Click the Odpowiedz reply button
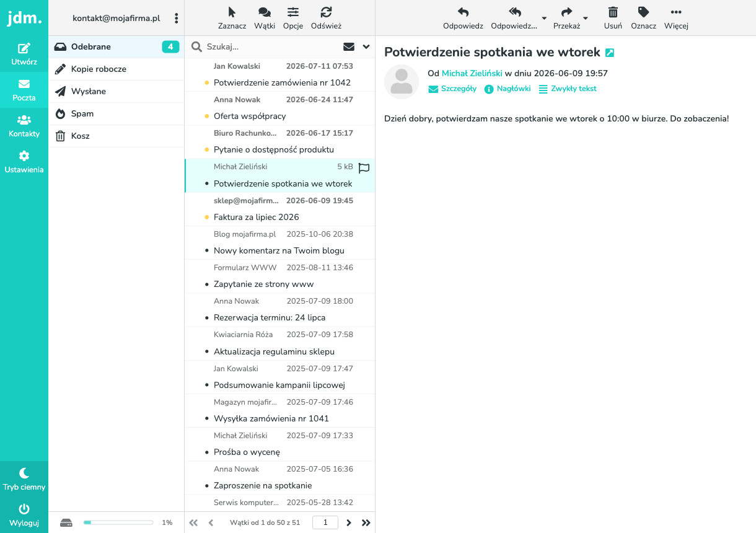756x533 pixels. point(463,18)
